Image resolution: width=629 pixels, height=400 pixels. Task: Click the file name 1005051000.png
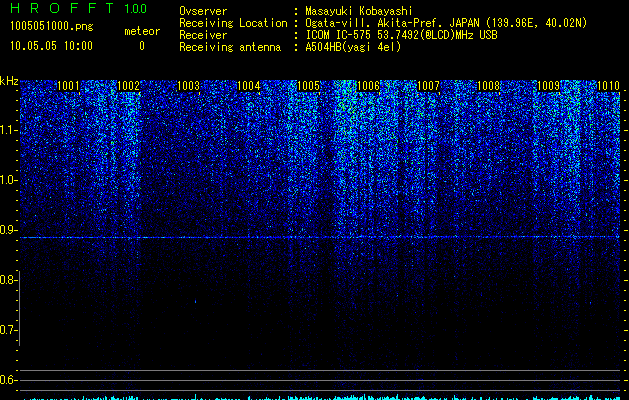click(x=52, y=27)
